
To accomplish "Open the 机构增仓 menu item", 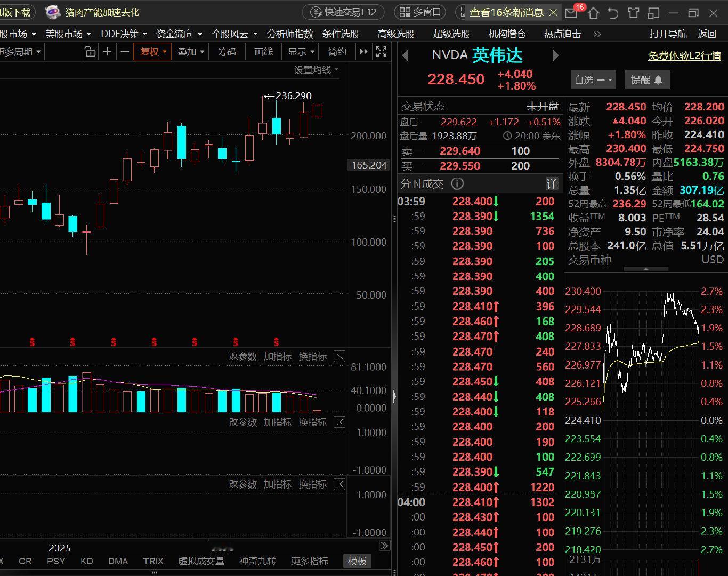I will (507, 34).
